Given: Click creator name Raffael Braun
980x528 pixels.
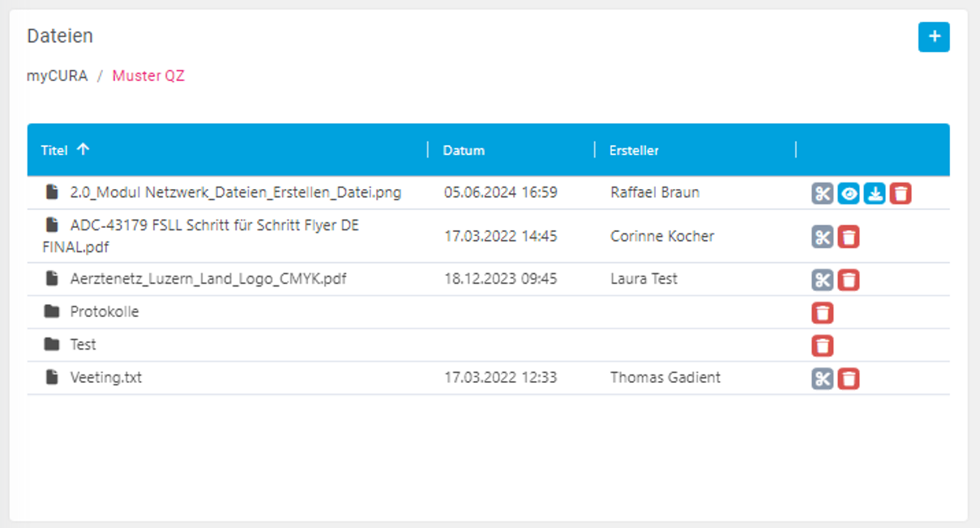Looking at the screenshot, I should coord(655,193).
